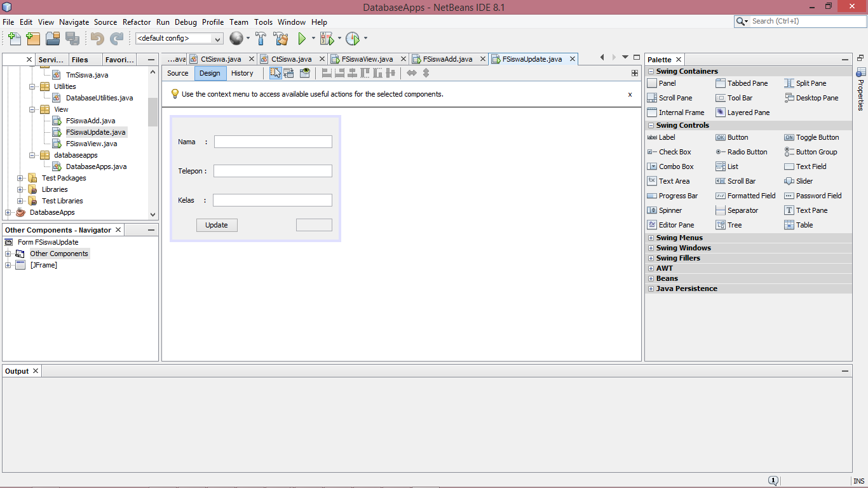Toggle Selection Mode in the design toolbar
The width and height of the screenshot is (868, 488).
275,73
